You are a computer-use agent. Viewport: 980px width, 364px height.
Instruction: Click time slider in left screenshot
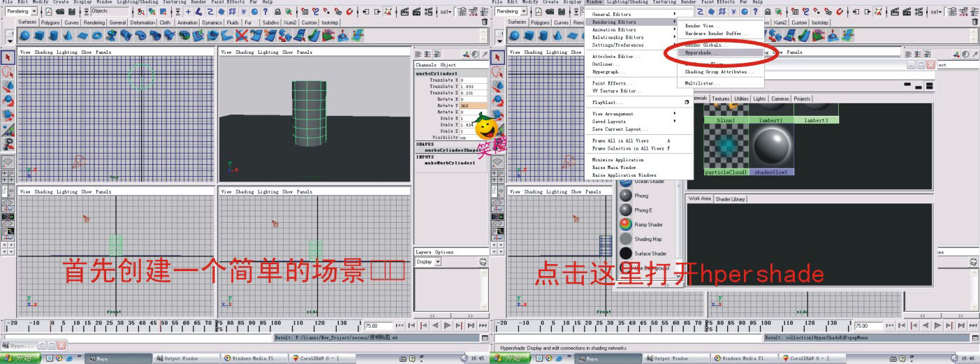coord(183,326)
